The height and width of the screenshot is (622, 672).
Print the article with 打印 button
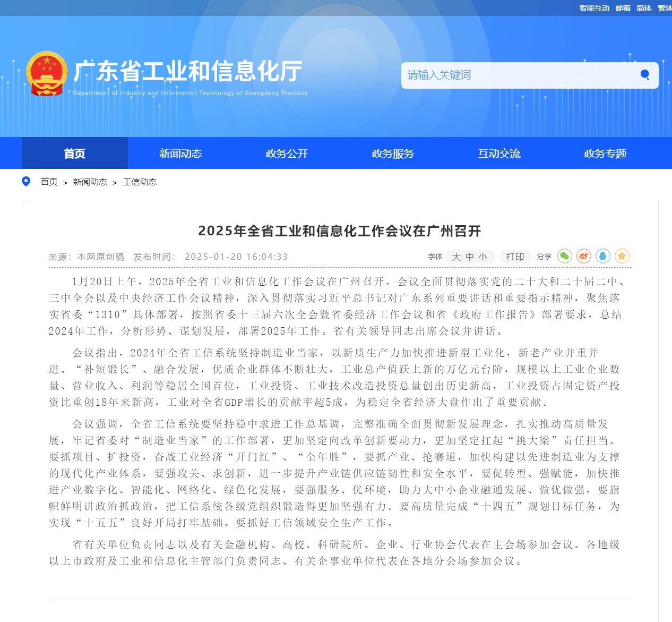pyautogui.click(x=515, y=257)
